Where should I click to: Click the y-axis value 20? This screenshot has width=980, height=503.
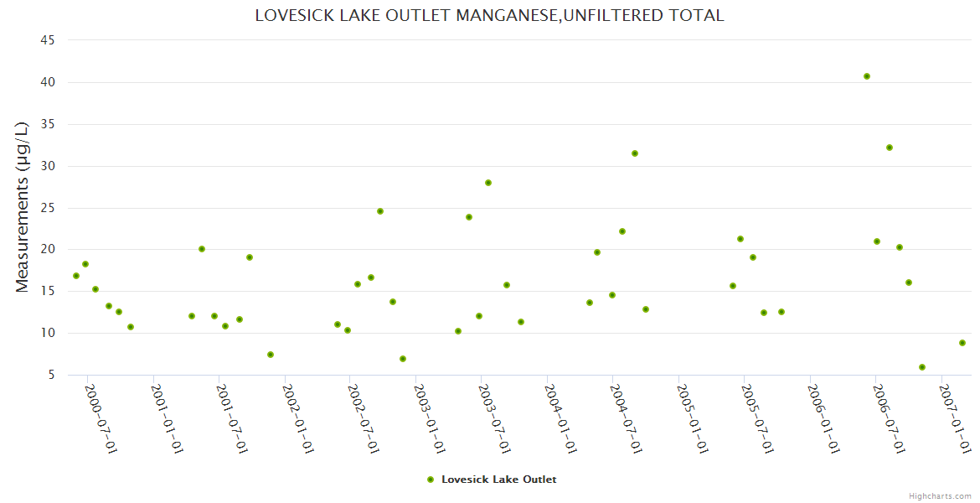point(48,250)
